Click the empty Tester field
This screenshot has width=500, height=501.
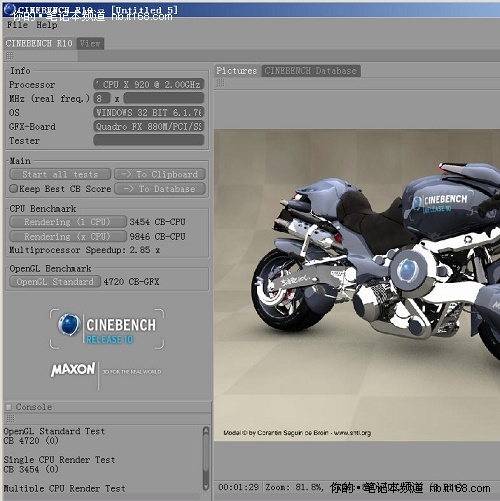149,140
